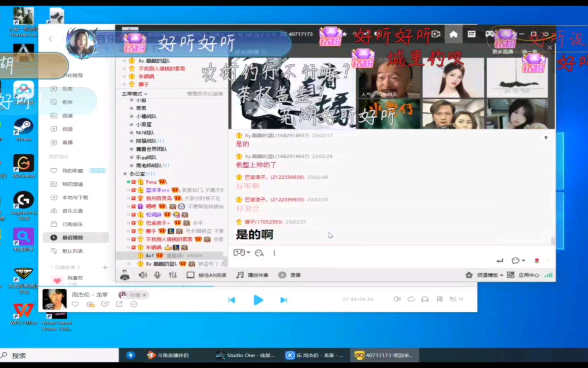The height and width of the screenshot is (368, 588).
Task: Toggle the speaker volume icon in YY toolbar
Action: (143, 275)
